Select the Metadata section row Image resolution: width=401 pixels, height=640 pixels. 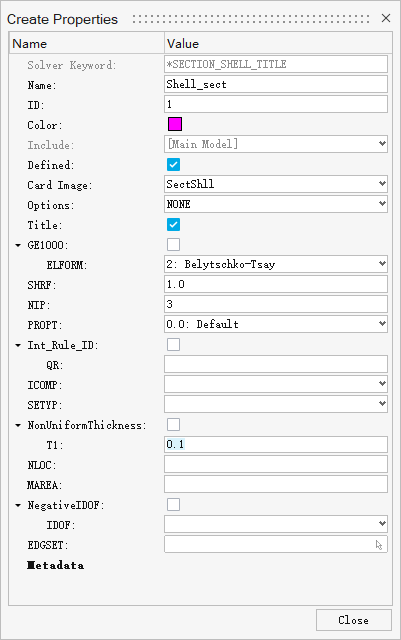[x=56, y=565]
